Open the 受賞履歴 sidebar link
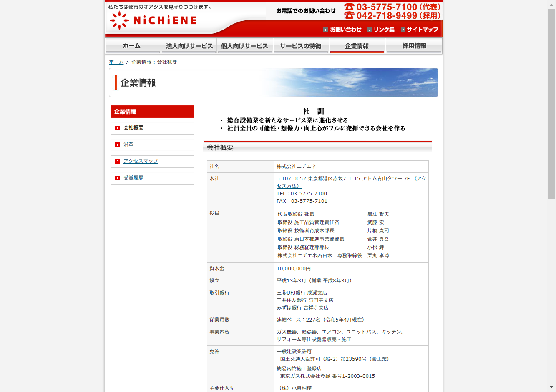 (x=133, y=178)
